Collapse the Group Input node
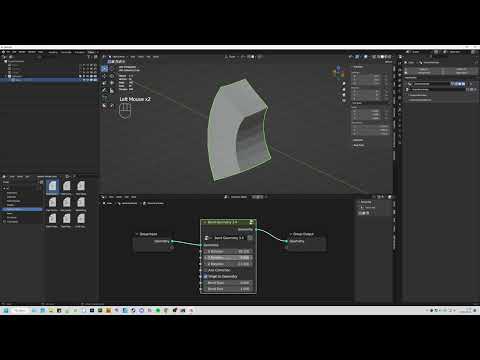 137,234
